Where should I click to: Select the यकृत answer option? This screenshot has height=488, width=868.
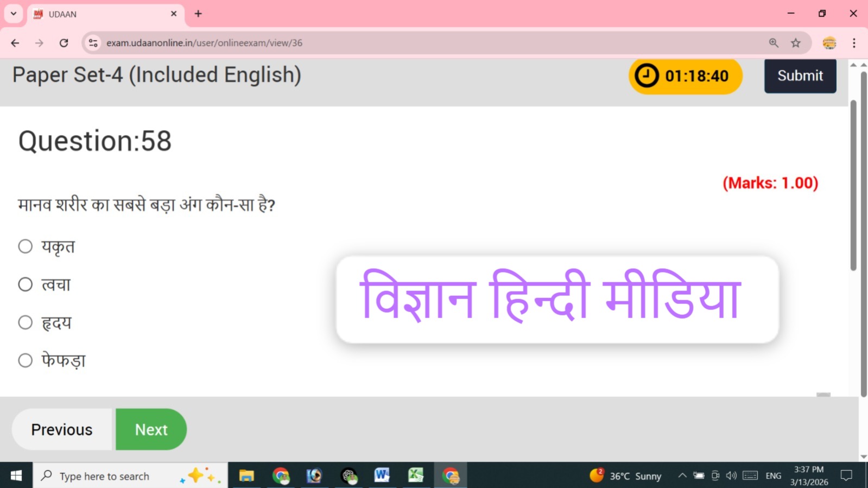pos(25,246)
